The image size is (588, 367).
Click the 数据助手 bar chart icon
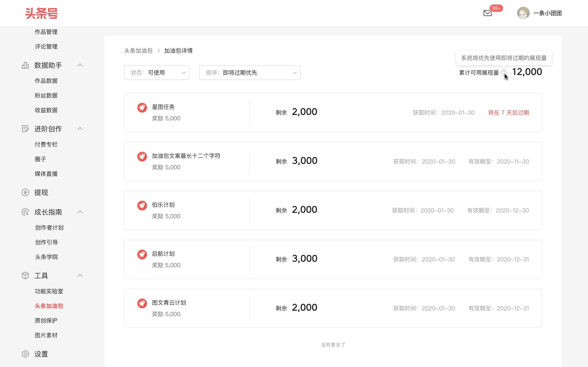tap(25, 65)
